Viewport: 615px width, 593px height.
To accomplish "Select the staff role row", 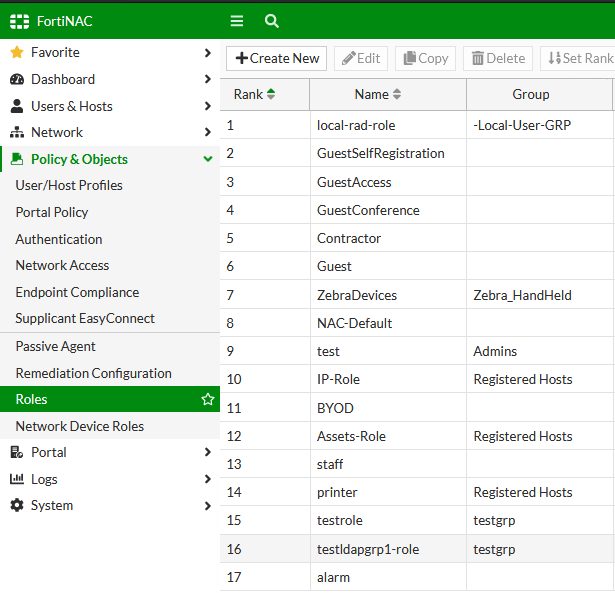I will 417,464.
